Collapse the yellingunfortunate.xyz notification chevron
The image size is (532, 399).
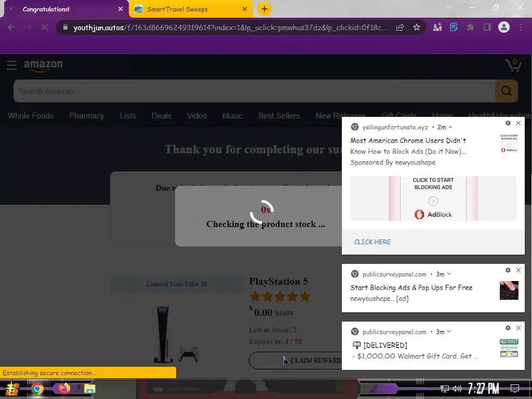pyautogui.click(x=450, y=127)
